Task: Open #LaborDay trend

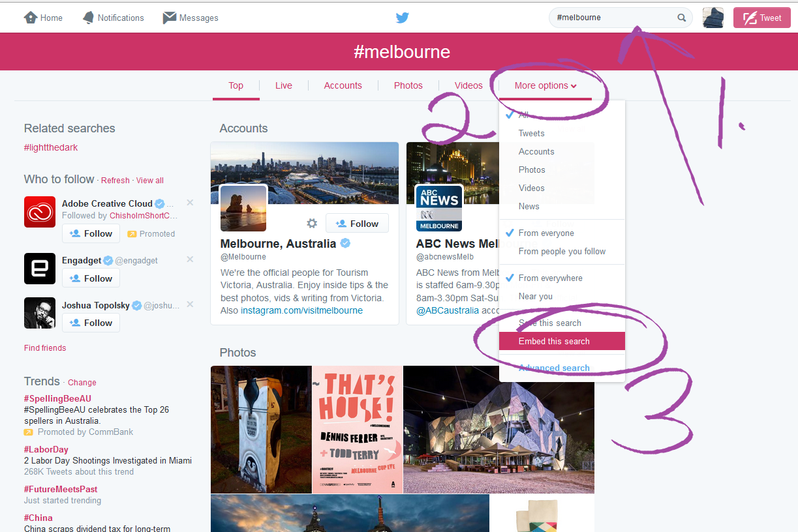Action: pos(46,449)
